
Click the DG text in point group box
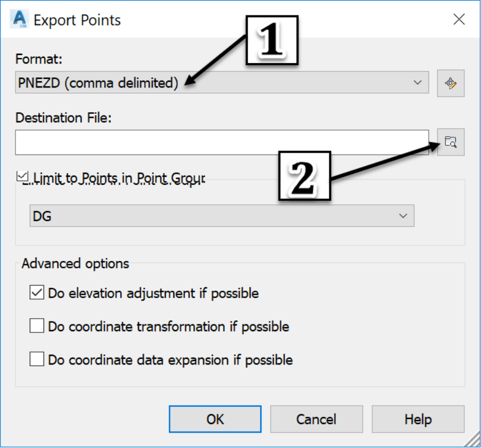pyautogui.click(x=42, y=216)
